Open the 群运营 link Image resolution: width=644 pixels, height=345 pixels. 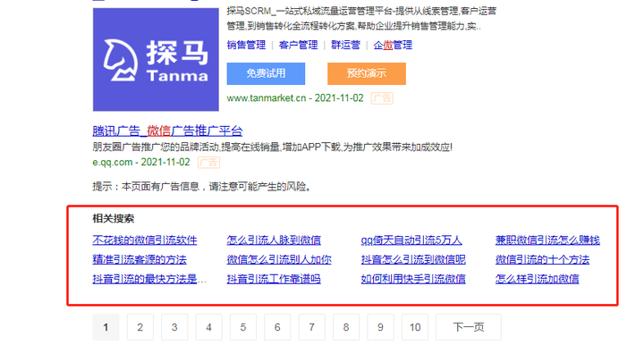coord(345,45)
